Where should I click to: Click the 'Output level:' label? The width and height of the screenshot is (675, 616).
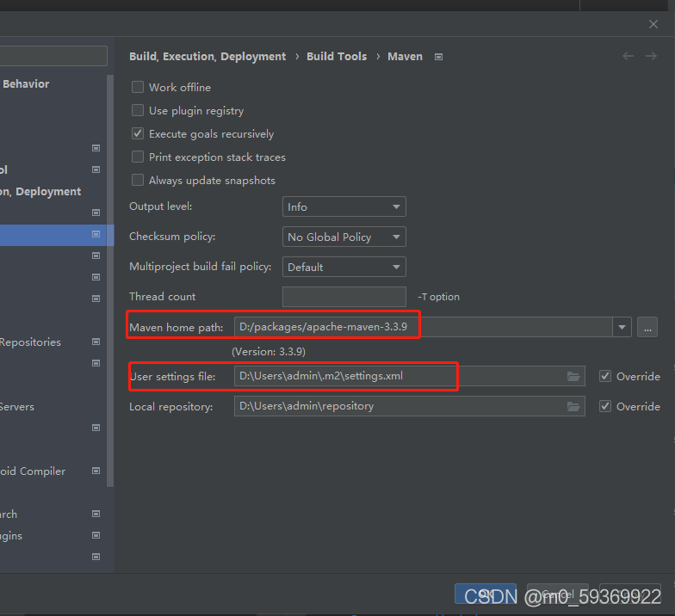pos(160,206)
